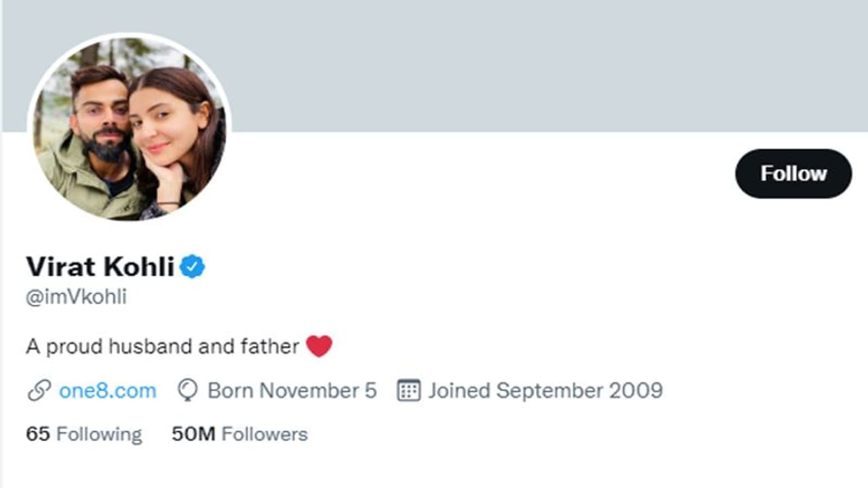Click the @imVkohli handle text
The width and height of the screenshot is (868, 488).
point(76,297)
